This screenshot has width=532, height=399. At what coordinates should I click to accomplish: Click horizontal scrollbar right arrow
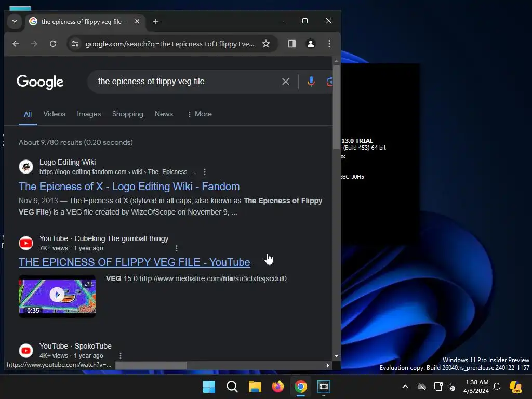point(327,365)
